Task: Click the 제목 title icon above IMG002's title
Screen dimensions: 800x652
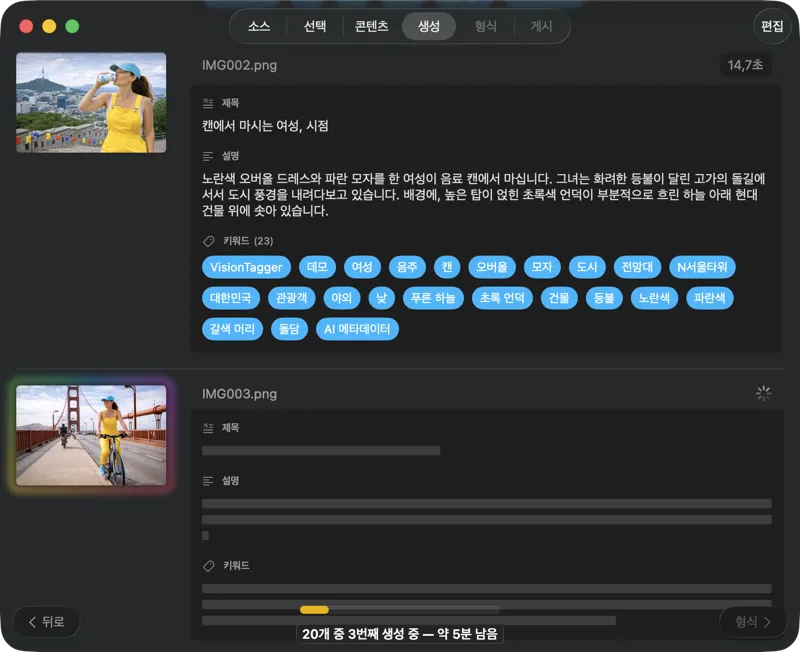Action: point(207,102)
